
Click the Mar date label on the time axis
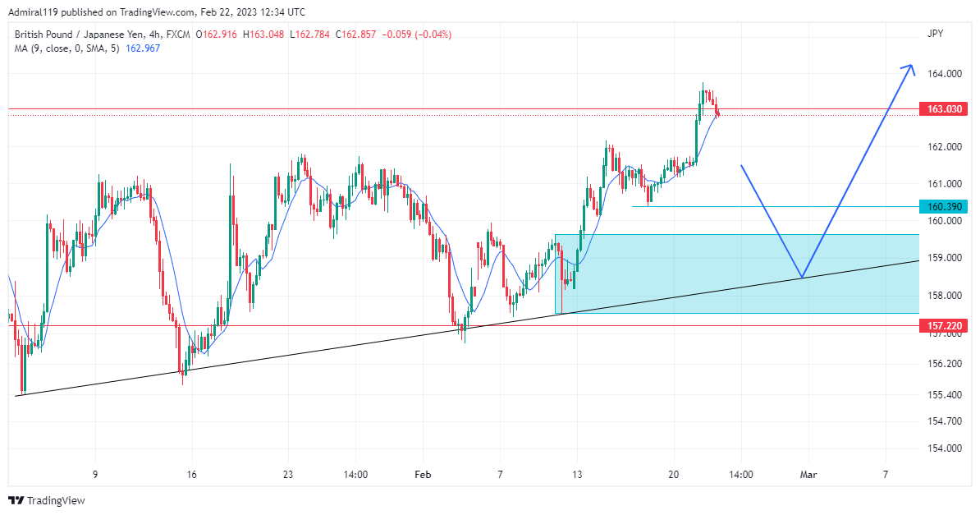pos(809,475)
